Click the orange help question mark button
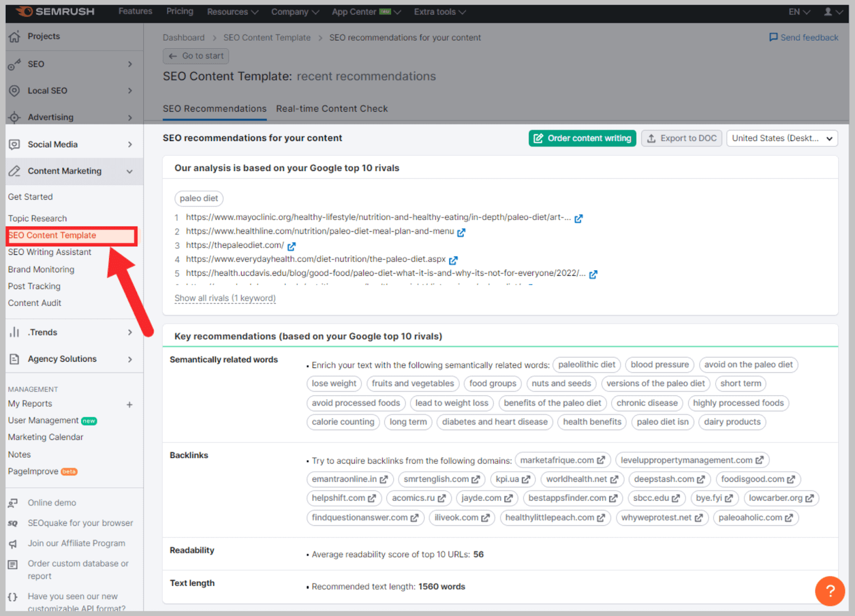855x616 pixels. coord(830,591)
